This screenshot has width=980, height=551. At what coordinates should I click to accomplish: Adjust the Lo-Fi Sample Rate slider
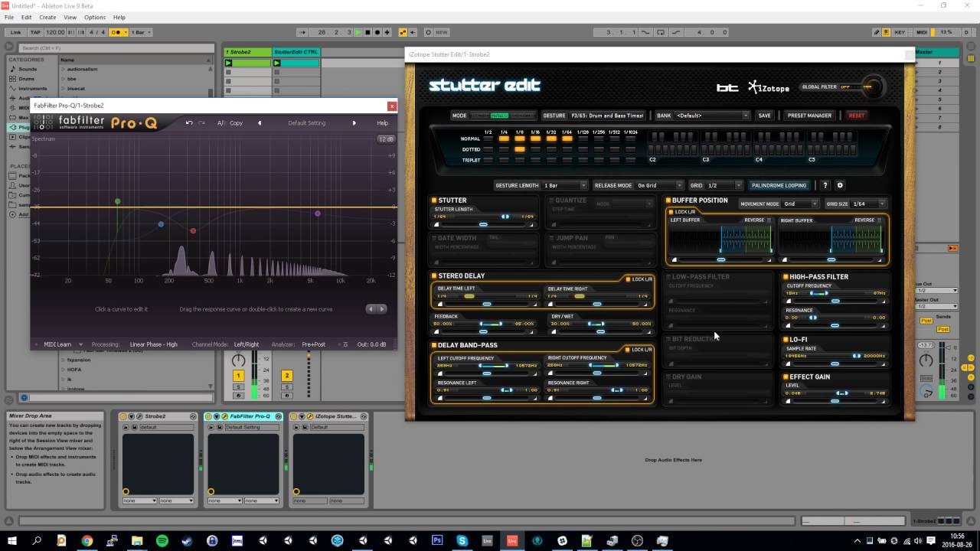click(x=835, y=364)
